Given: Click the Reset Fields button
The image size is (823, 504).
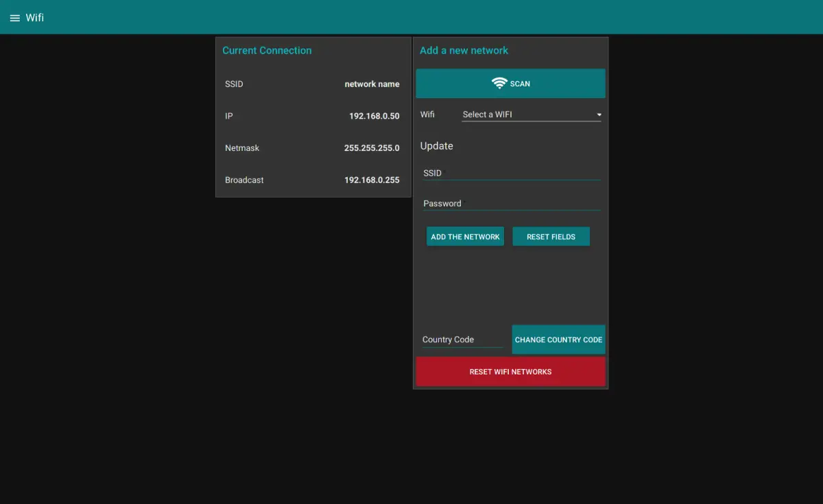Looking at the screenshot, I should (551, 237).
